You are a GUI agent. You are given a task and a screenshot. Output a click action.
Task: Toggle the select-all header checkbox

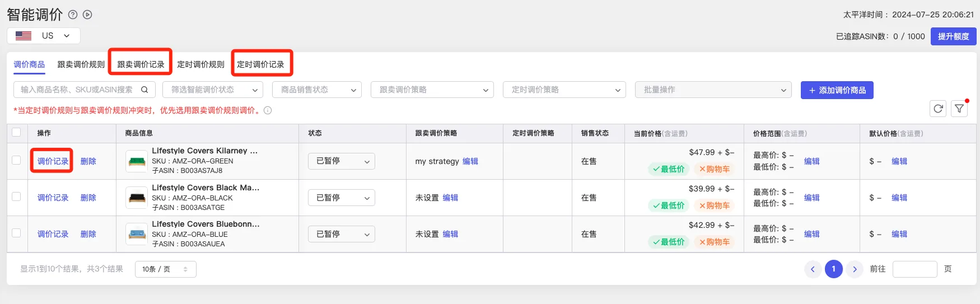pos(16,132)
